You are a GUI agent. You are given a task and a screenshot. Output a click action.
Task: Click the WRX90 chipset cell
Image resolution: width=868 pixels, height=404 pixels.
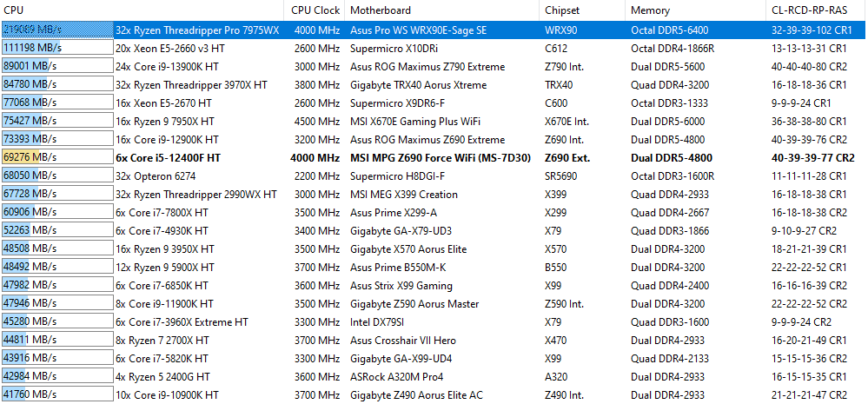pos(560,30)
